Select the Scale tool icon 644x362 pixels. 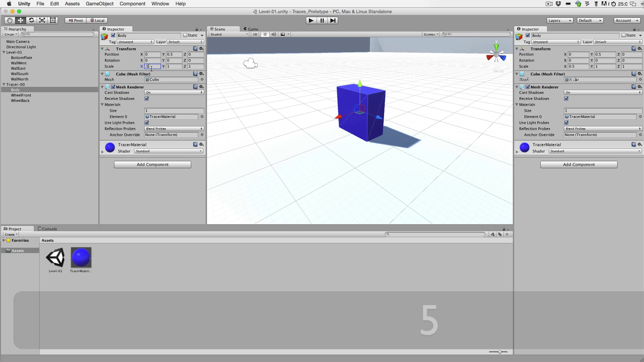42,20
